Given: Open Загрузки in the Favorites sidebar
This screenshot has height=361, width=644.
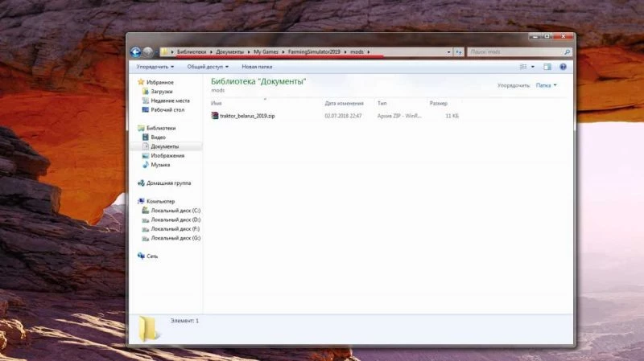Looking at the screenshot, I should pos(163,92).
